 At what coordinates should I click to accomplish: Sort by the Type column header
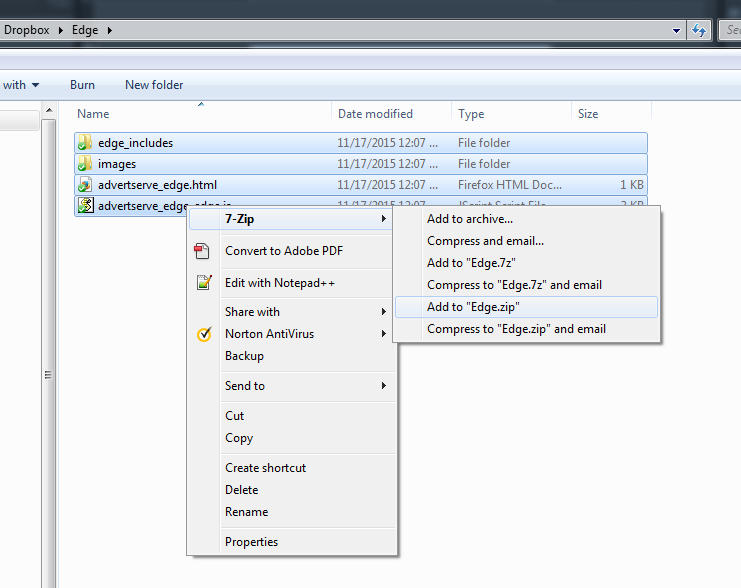pos(511,114)
